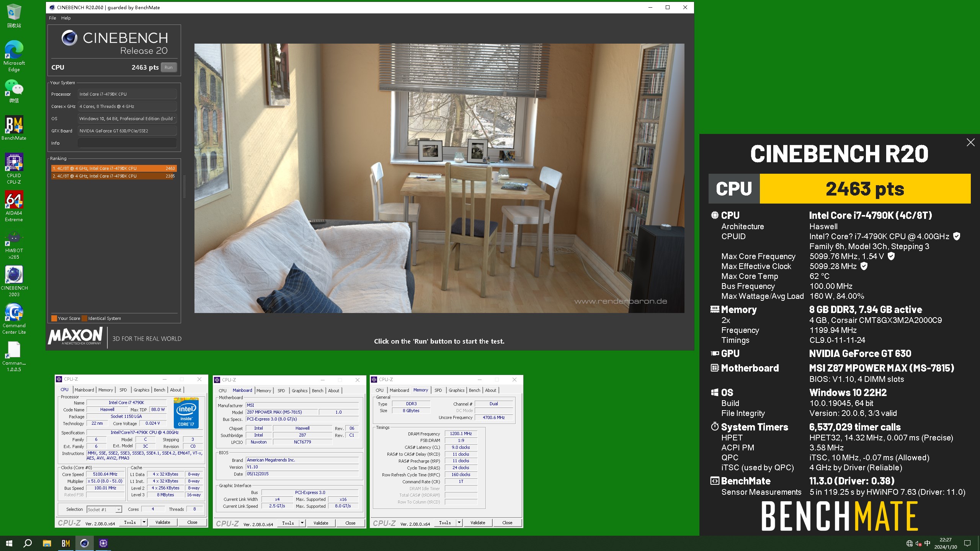Open About tab in third CPU-Z window
The height and width of the screenshot is (551, 980).
(490, 390)
